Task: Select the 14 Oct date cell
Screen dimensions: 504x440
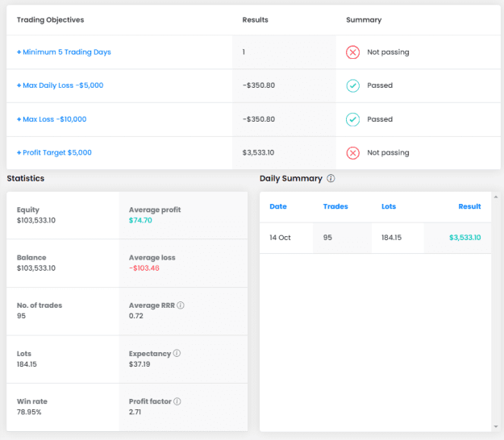Action: point(280,238)
